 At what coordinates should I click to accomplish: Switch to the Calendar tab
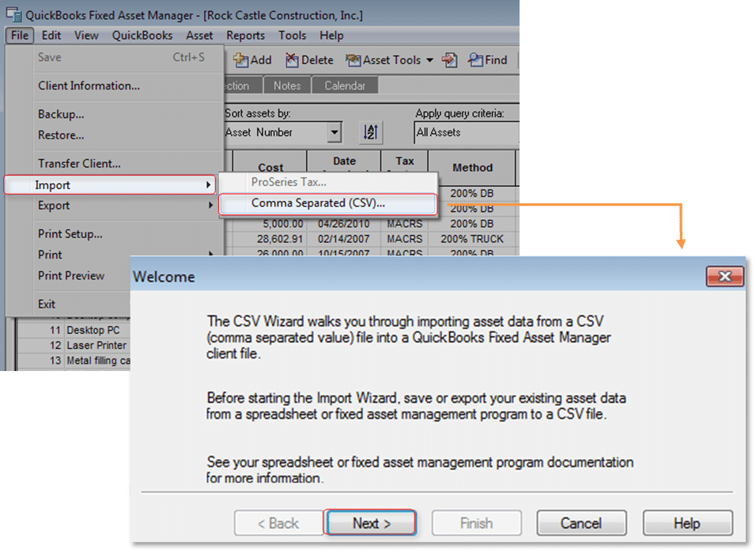point(344,85)
